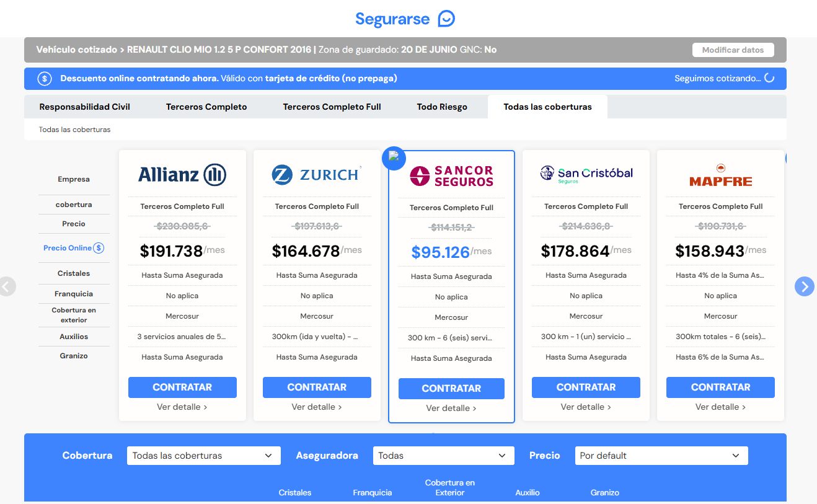Open the Aseguradora filter dropdown
The image size is (817, 504).
pos(443,455)
